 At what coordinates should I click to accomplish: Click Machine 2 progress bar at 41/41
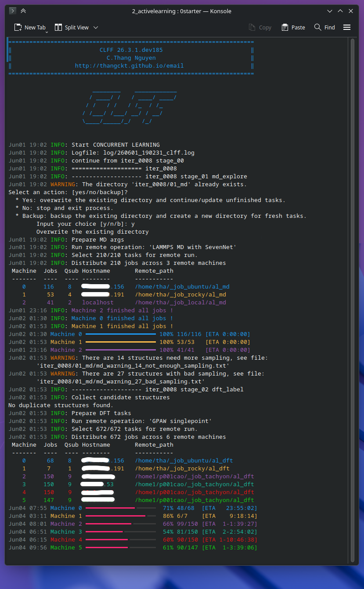click(121, 350)
